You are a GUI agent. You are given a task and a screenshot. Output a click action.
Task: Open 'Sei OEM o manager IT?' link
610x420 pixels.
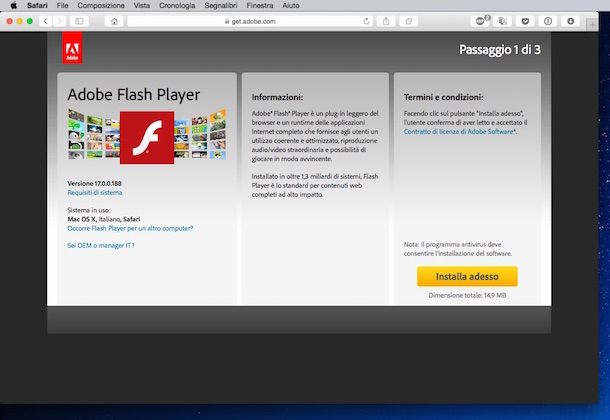101,245
